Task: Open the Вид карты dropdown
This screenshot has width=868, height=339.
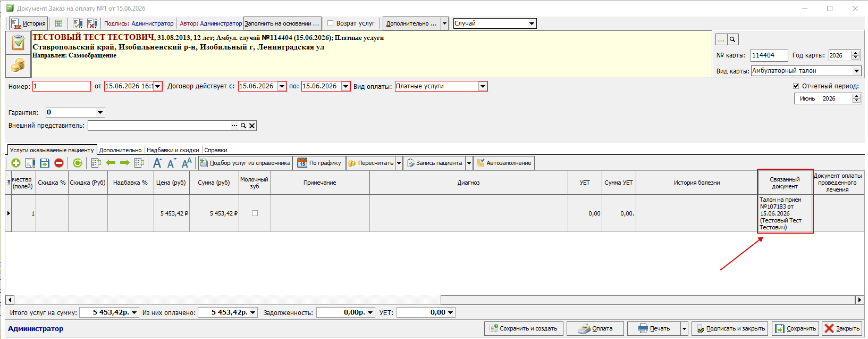Action: (856, 71)
